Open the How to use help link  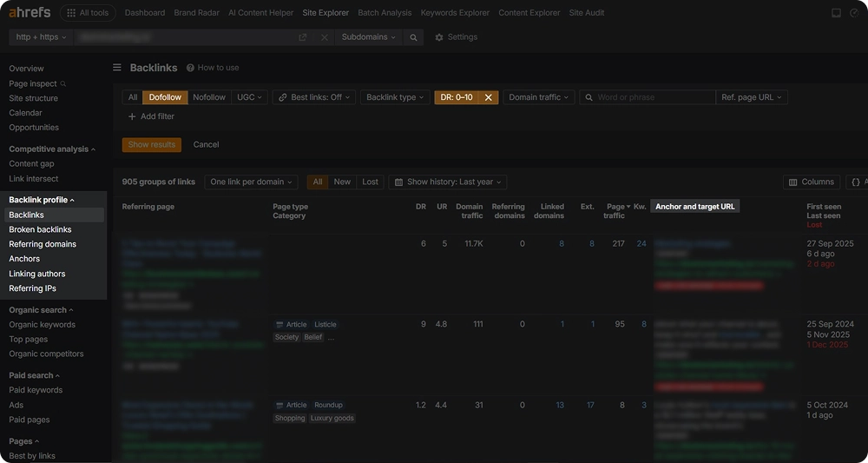pyautogui.click(x=213, y=68)
